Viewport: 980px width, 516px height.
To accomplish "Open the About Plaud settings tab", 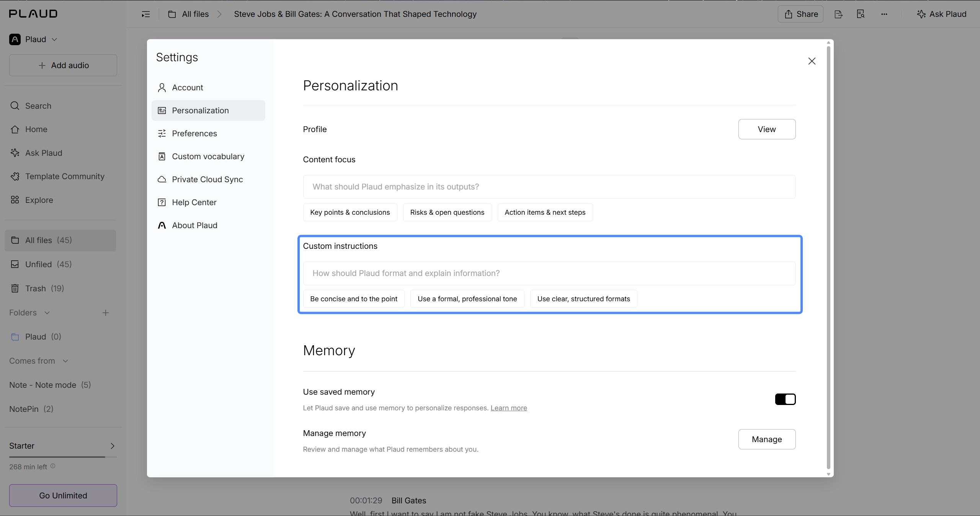I will coord(208,225).
